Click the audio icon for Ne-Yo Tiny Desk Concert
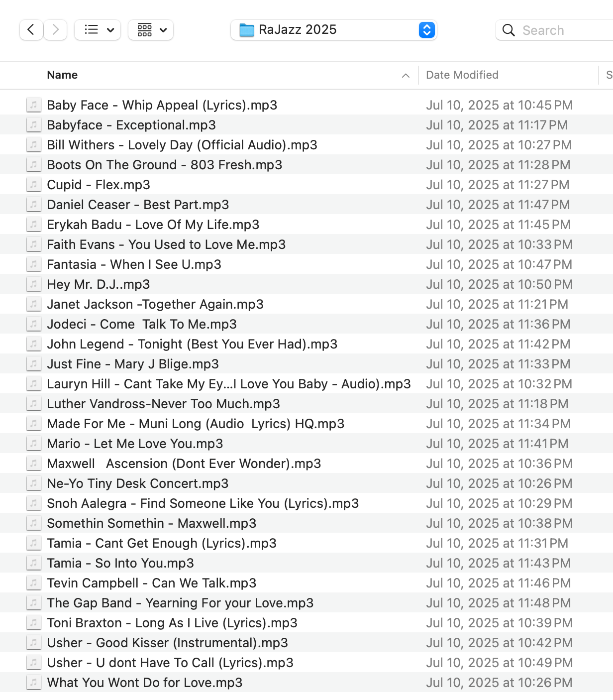Image resolution: width=613 pixels, height=700 pixels. 33,483
